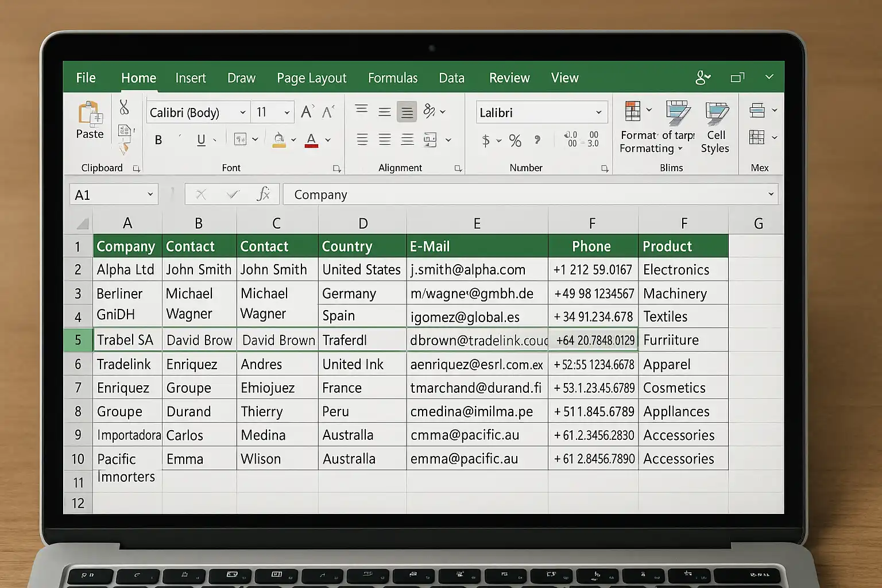Image resolution: width=882 pixels, height=588 pixels.
Task: Open Cell Styles gallery
Action: 715,114
